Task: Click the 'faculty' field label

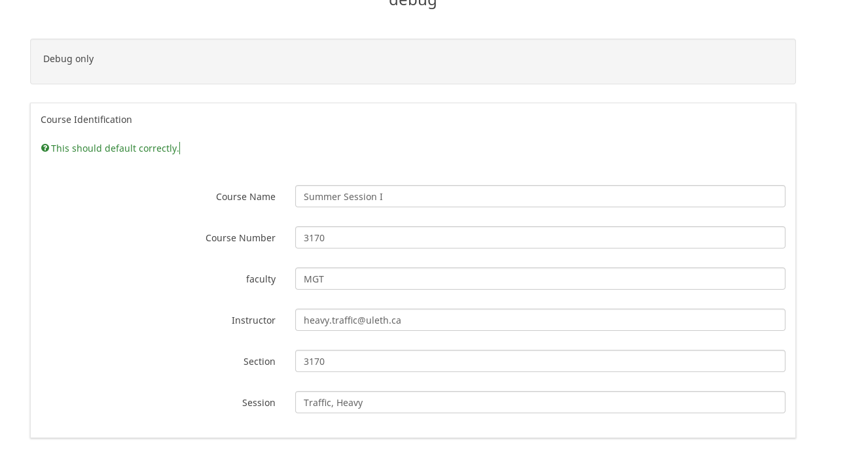Action: [261, 279]
